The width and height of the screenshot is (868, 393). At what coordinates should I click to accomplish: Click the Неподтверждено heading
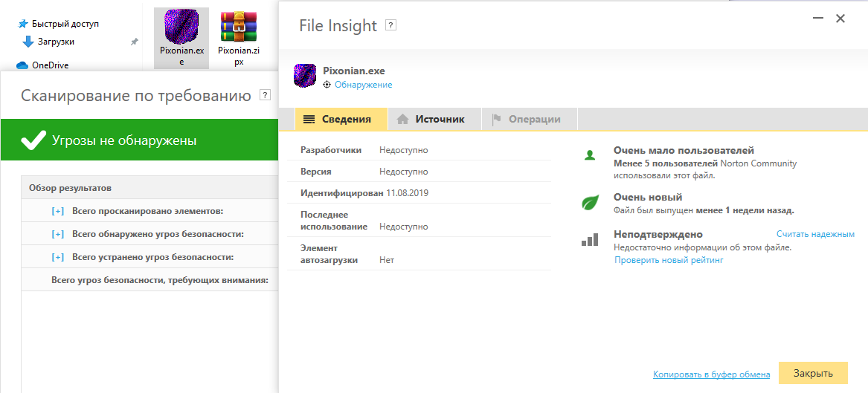pyautogui.click(x=658, y=234)
